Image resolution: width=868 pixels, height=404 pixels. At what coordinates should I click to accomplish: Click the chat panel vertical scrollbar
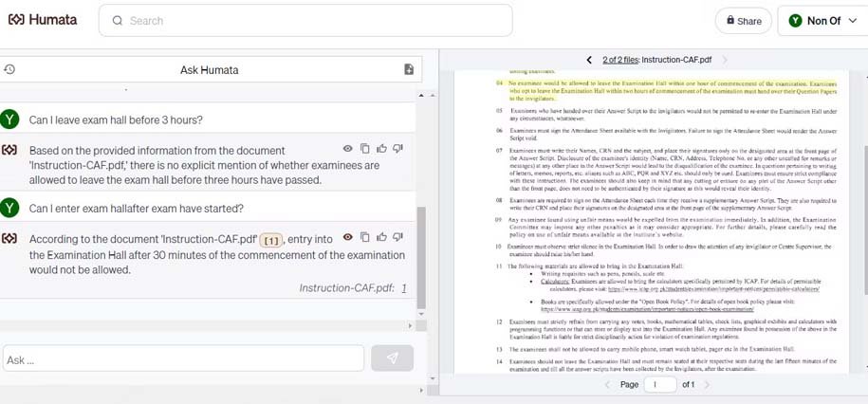pos(420,259)
